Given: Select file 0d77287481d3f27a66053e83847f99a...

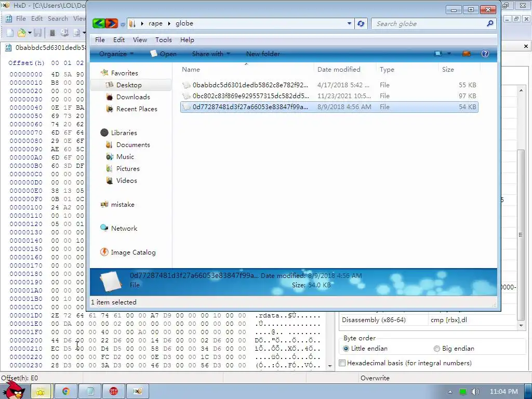Looking at the screenshot, I should tap(329, 107).
